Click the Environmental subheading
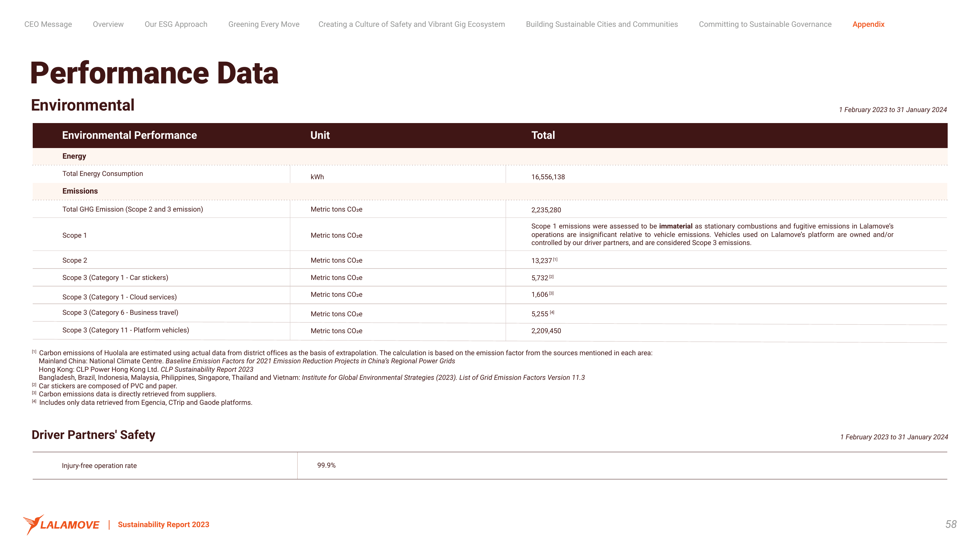Screen dimensions: 980x551 83,105
